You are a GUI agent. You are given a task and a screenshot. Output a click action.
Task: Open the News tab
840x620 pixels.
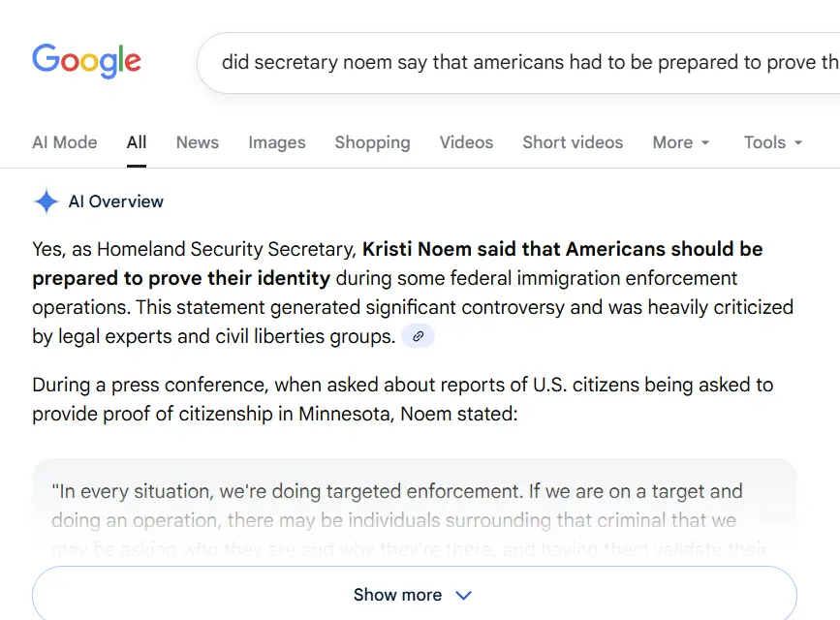(x=198, y=142)
